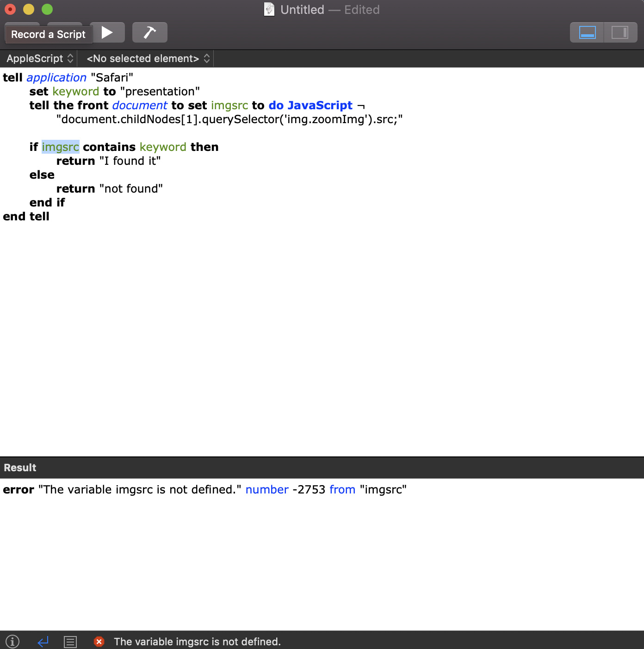Click the "Safari" string in code
The image size is (644, 649).
click(x=112, y=77)
